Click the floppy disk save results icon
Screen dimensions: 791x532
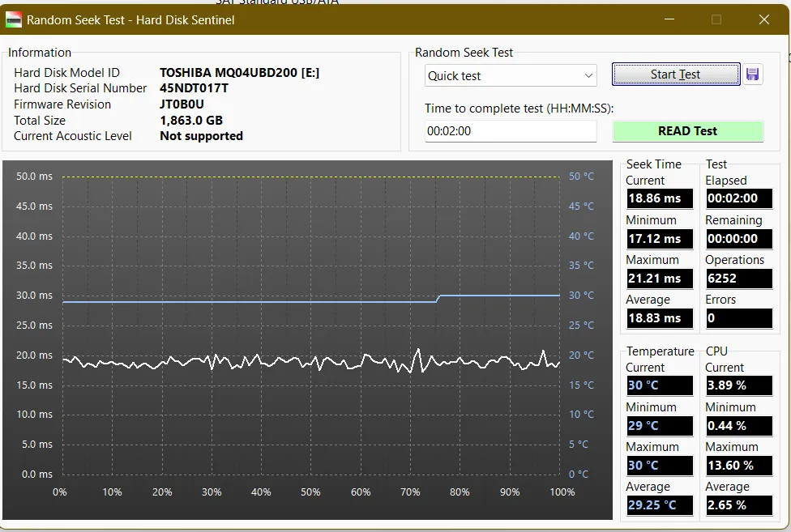pyautogui.click(x=752, y=74)
